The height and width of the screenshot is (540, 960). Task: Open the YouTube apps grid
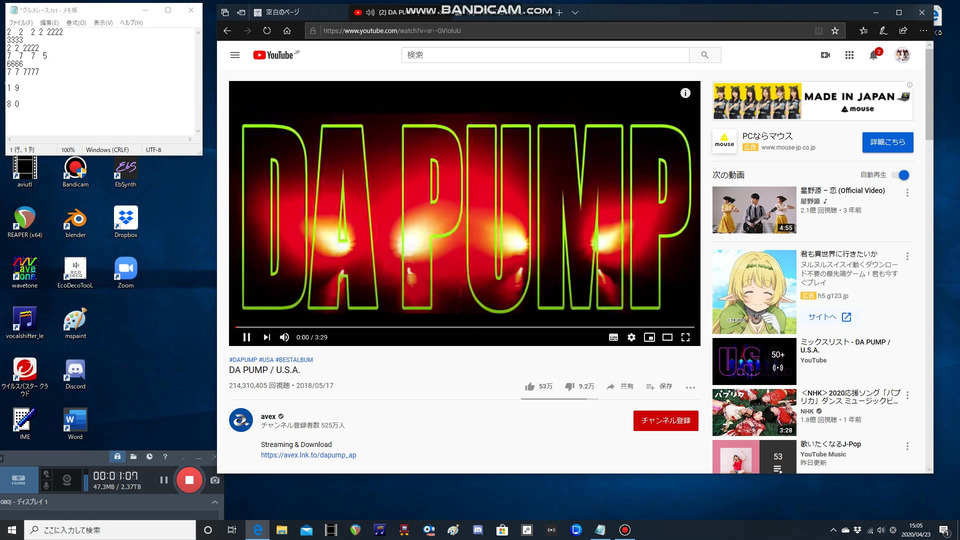coord(849,55)
